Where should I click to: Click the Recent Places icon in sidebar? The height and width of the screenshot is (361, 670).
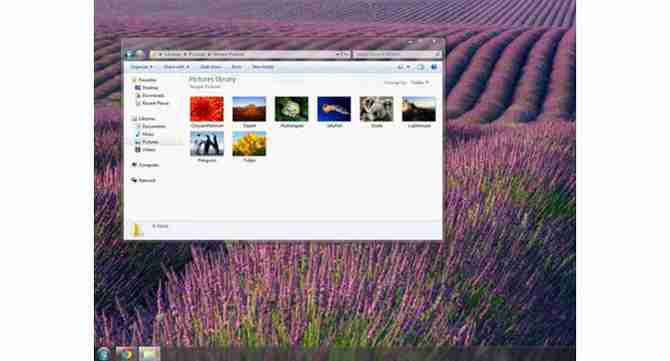click(138, 103)
